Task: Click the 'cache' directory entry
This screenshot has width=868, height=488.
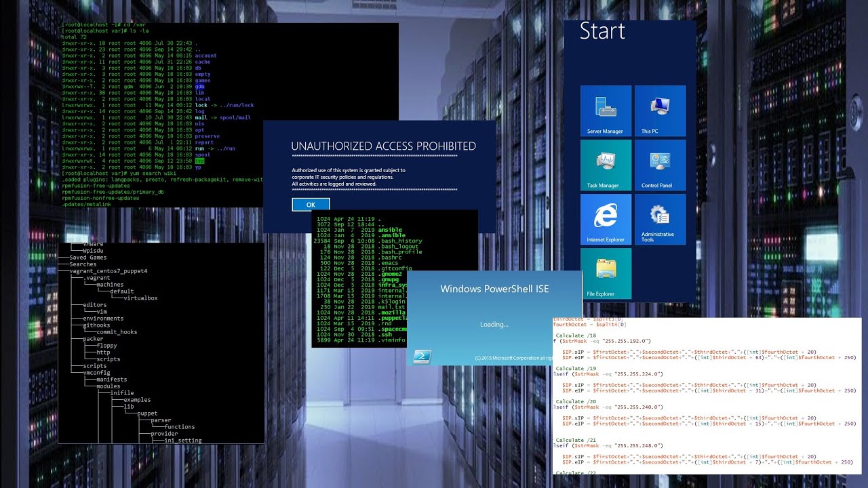Action: [202, 62]
